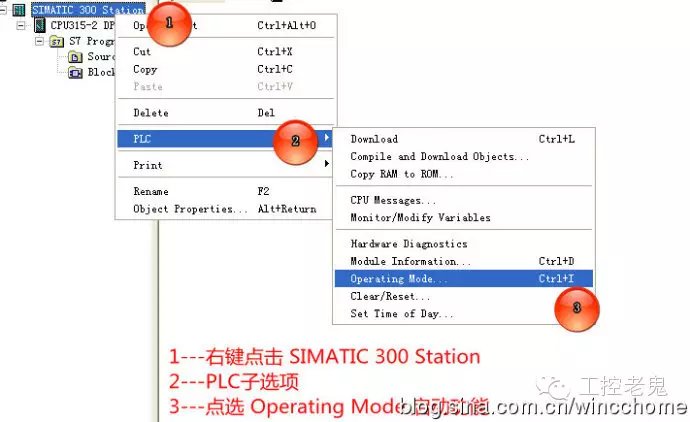
Task: Collapse the S7 Program tree node
Action: [39, 41]
